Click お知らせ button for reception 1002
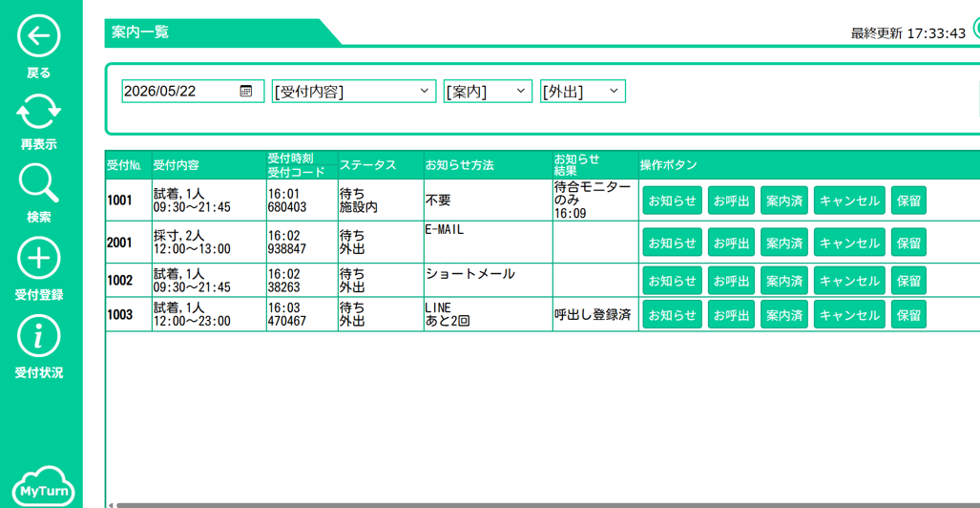The width and height of the screenshot is (980, 508). pos(672,281)
